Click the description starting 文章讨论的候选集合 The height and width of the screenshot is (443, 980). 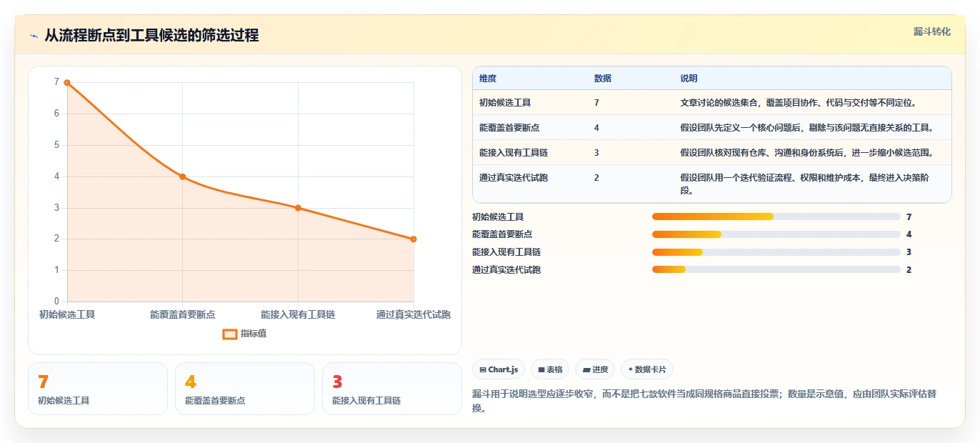(798, 103)
